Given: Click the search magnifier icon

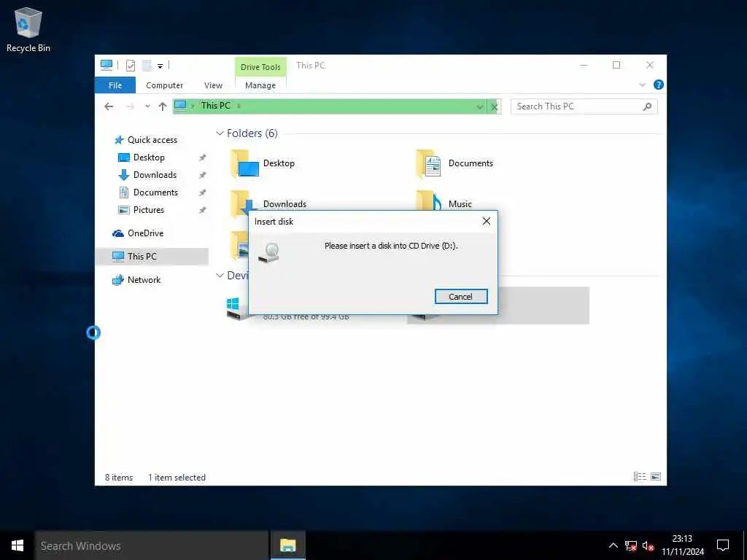Looking at the screenshot, I should 647,106.
